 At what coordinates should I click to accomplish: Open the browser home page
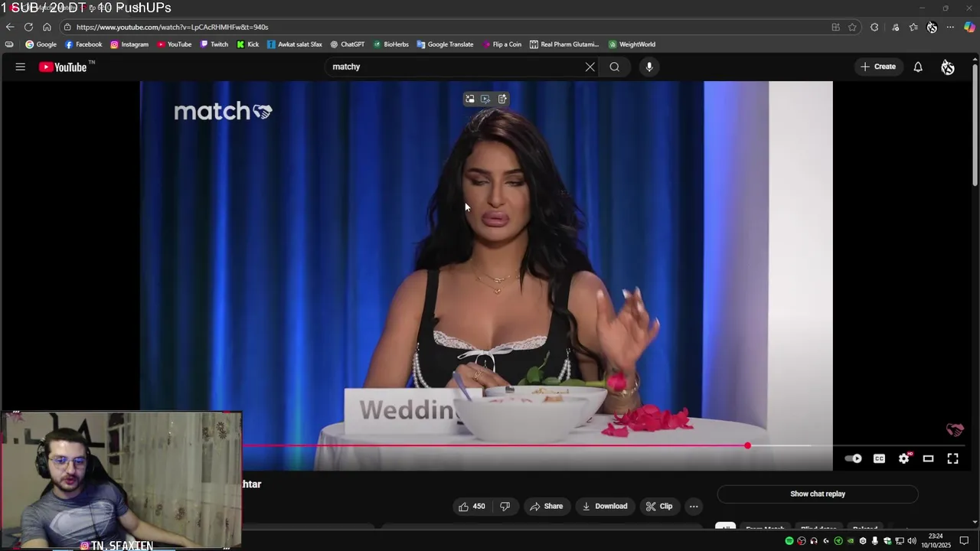point(47,27)
